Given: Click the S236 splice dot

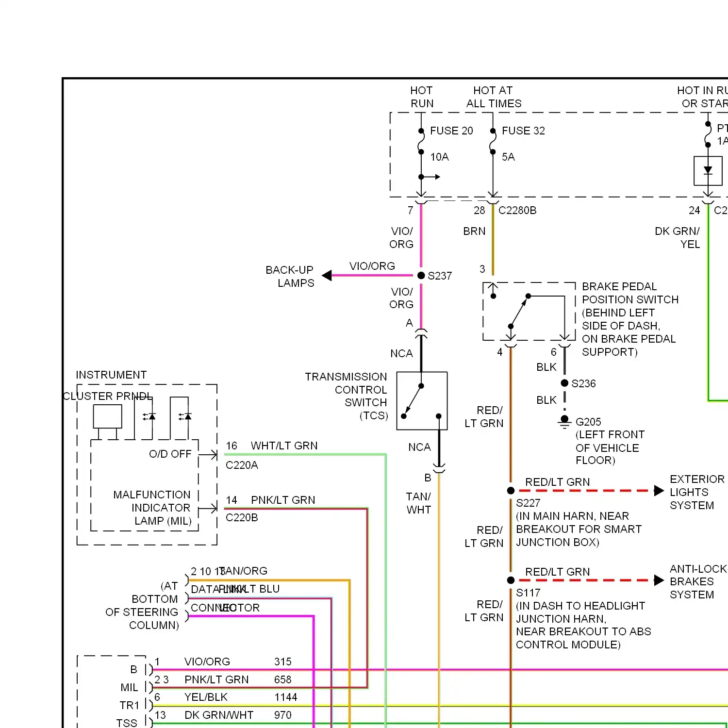Looking at the screenshot, I should pyautogui.click(x=564, y=383).
